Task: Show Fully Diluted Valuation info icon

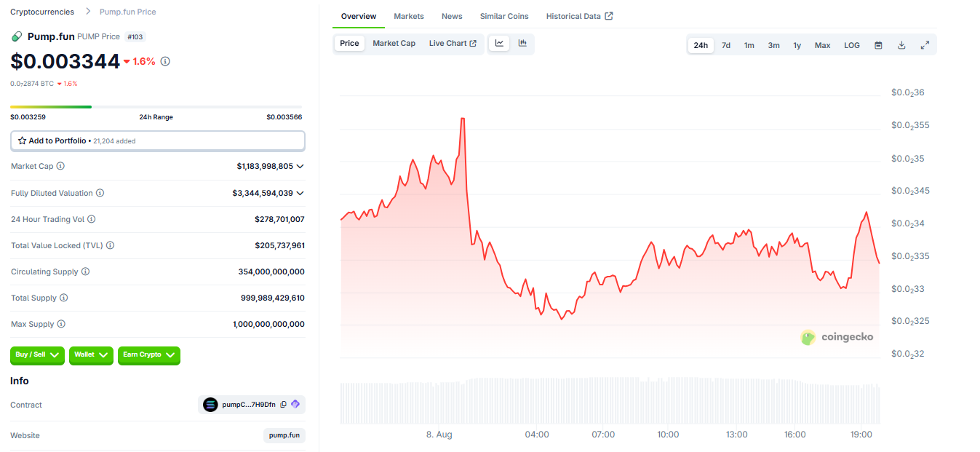Action: tap(100, 193)
